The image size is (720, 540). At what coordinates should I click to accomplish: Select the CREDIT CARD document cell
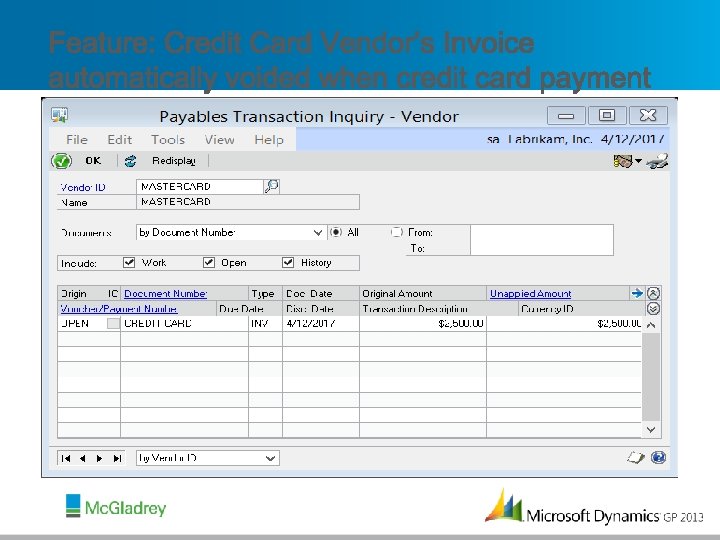click(184, 323)
